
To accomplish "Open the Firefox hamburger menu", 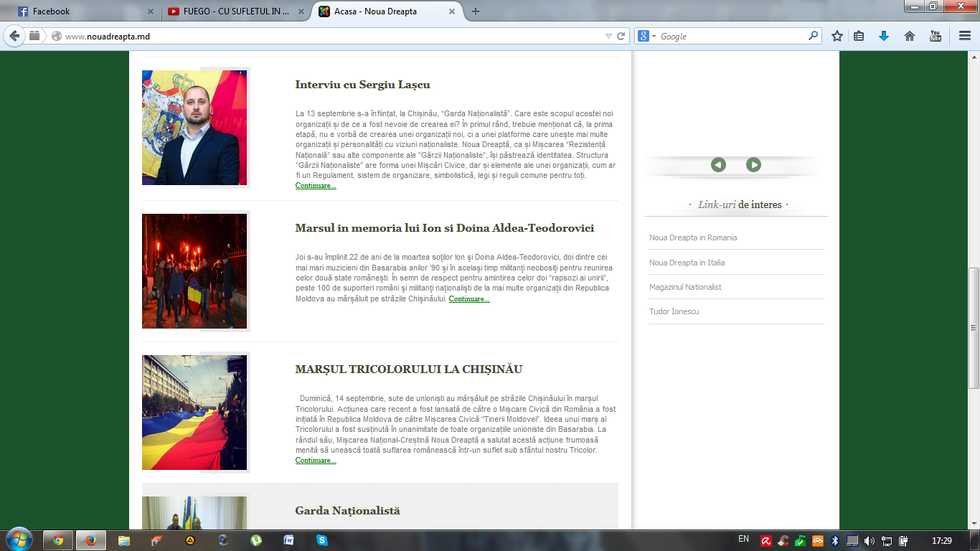I will (x=965, y=36).
